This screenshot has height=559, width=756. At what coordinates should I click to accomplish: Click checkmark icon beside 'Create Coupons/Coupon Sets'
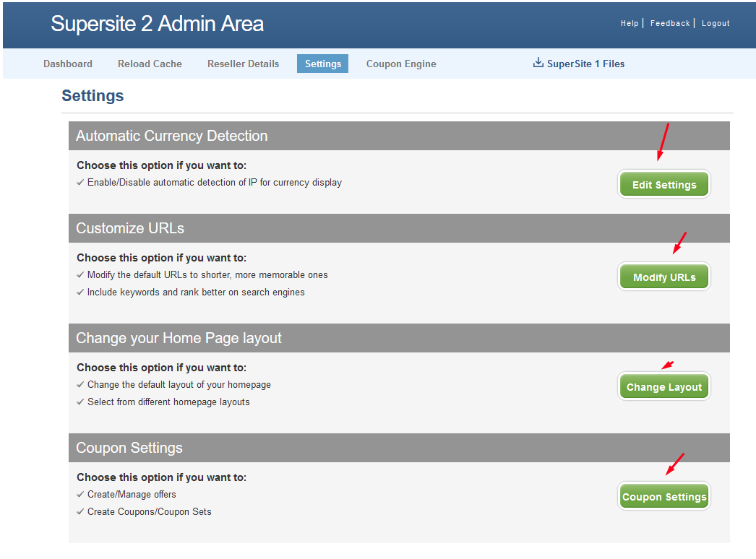pos(80,512)
